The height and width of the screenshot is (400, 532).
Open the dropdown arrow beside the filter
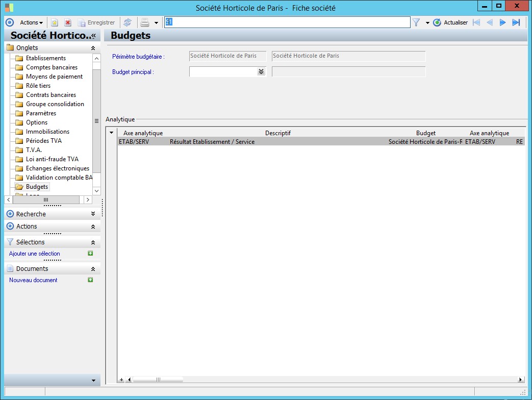427,23
